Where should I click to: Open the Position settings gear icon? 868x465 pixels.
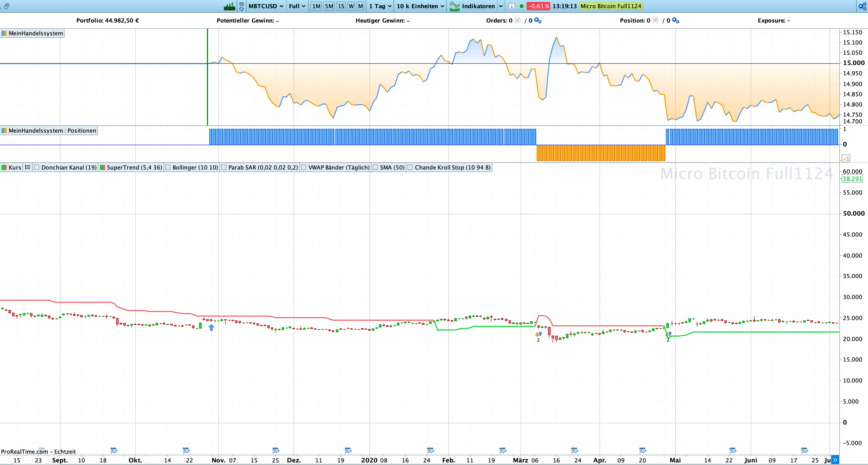pos(675,20)
